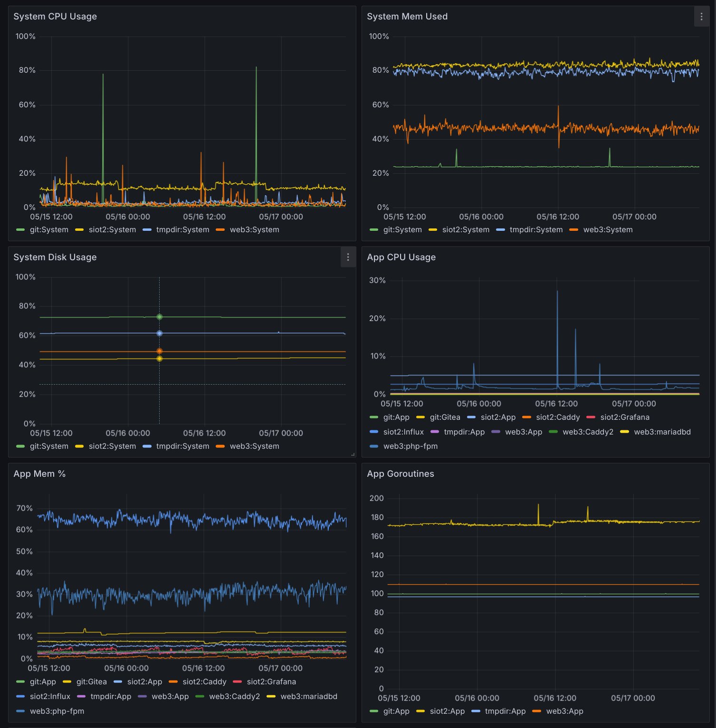This screenshot has width=716, height=728.
Task: Click orange web3:System data point on Disk Usage chart
Action: click(160, 351)
